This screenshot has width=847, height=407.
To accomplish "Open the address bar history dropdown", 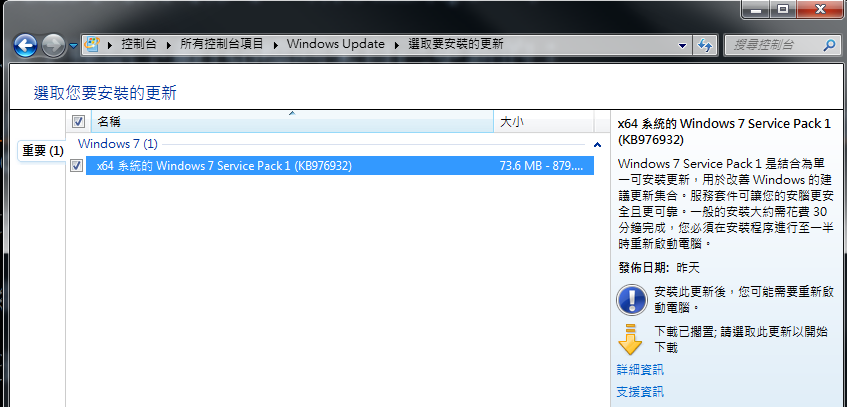I will tap(683, 45).
